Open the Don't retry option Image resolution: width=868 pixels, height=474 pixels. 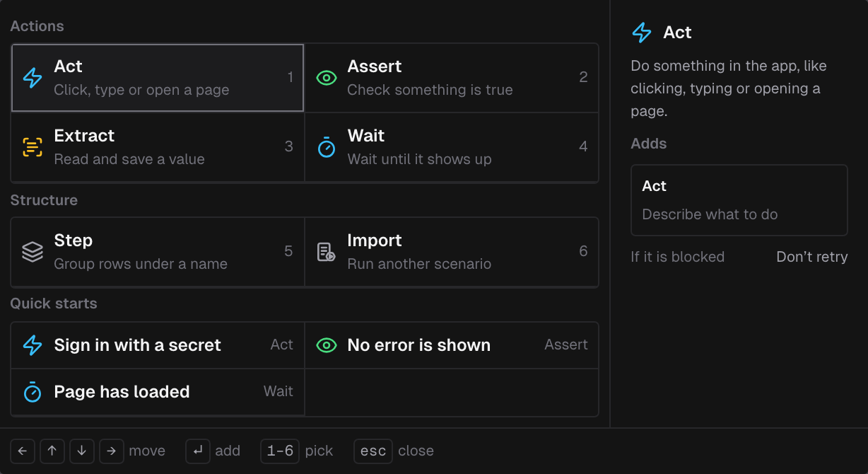pyautogui.click(x=812, y=257)
